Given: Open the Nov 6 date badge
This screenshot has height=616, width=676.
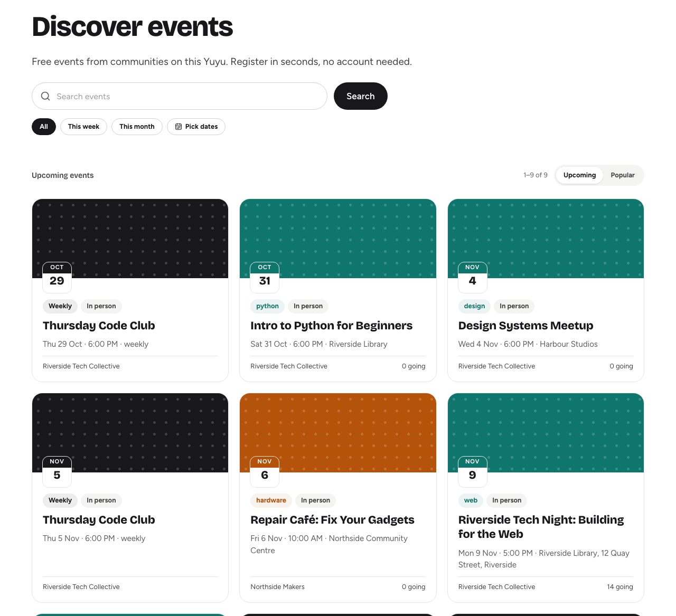Looking at the screenshot, I should pos(265,471).
